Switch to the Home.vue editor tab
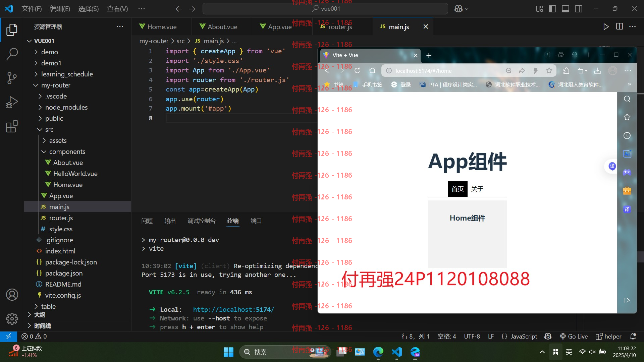 point(161,27)
